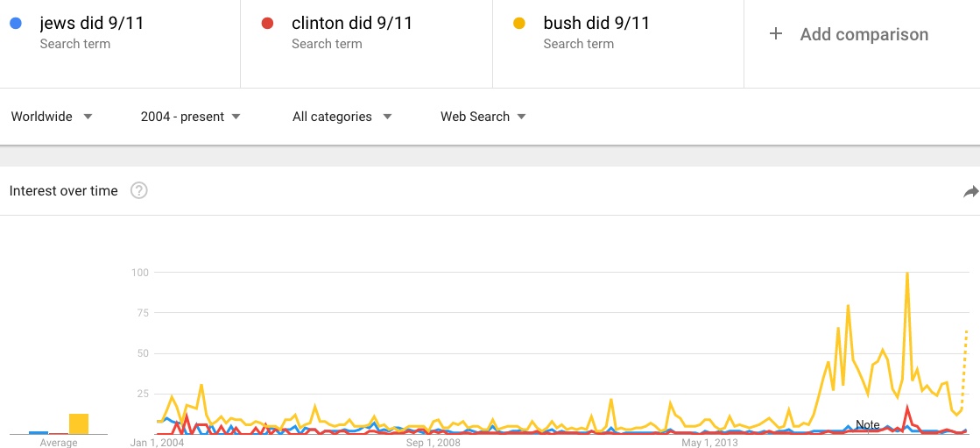This screenshot has width=980, height=448.
Task: Click the Interest over time heading
Action: click(64, 191)
